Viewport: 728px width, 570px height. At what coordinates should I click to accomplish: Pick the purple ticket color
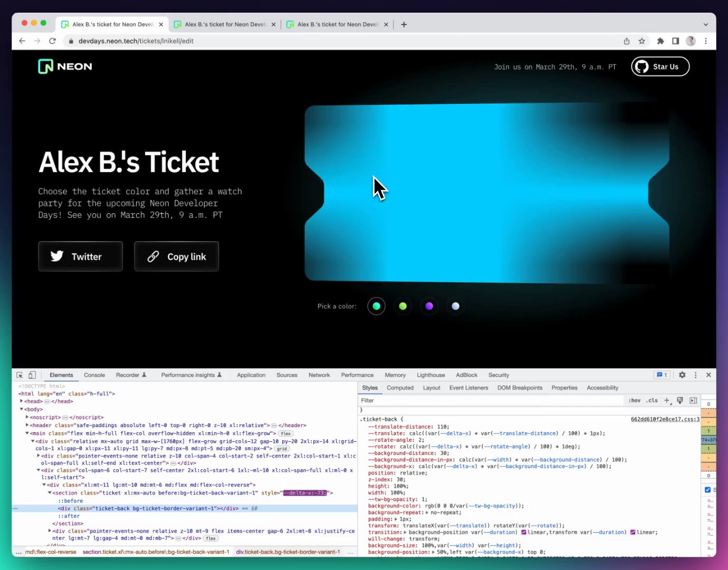(429, 306)
